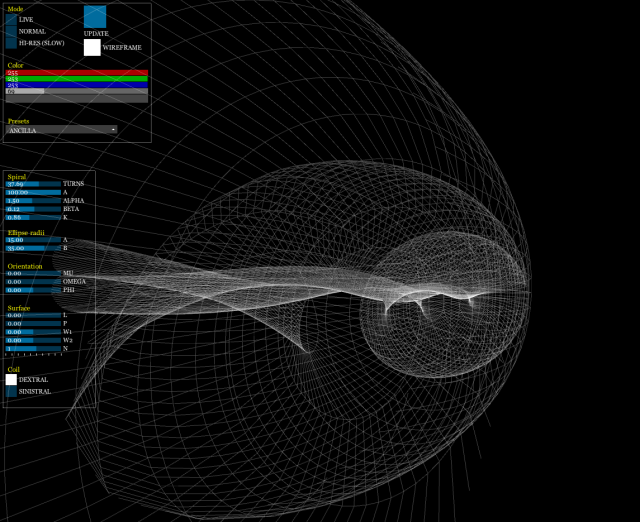Adjust the orientation PHI slider
The image size is (640, 522).
pyautogui.click(x=33, y=290)
